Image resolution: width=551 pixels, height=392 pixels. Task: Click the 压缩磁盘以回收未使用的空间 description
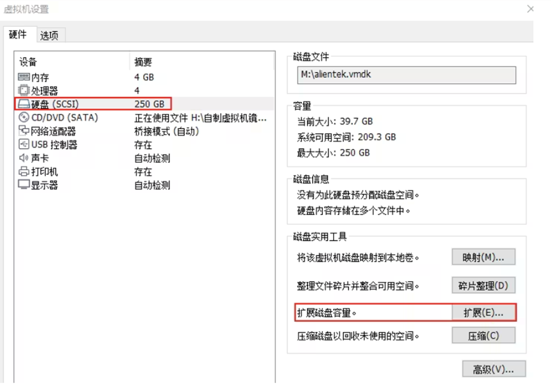point(358,336)
